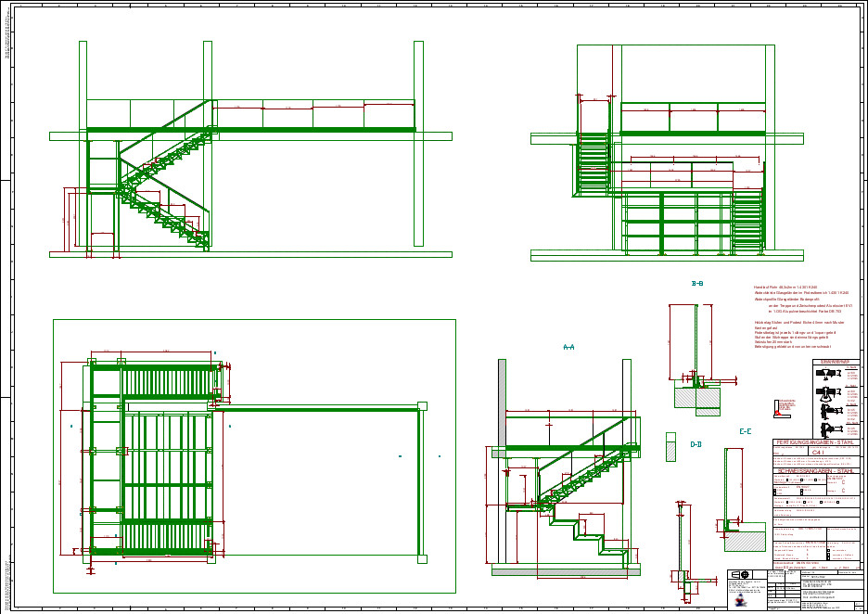
Task: Select the topmost weld symbol in the legend
Action: [825, 373]
